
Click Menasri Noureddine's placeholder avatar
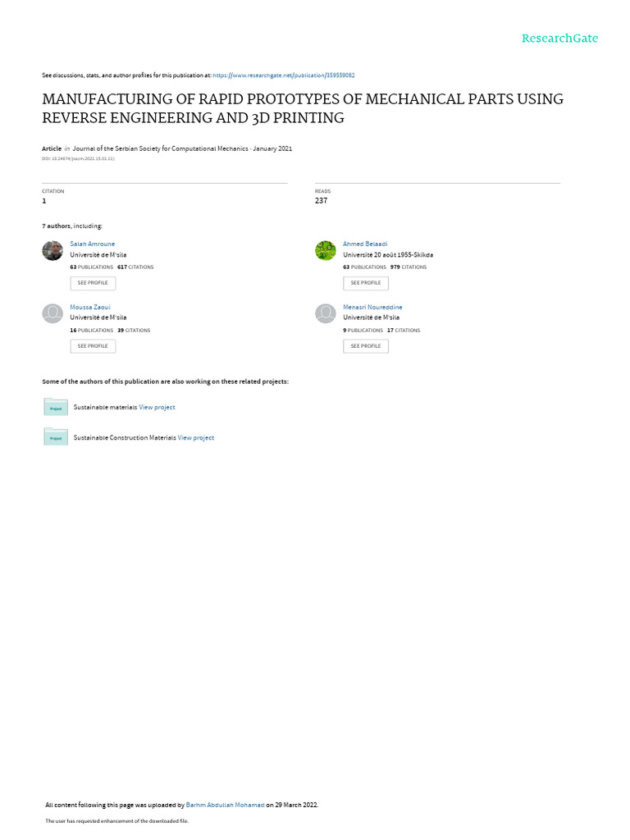[326, 313]
